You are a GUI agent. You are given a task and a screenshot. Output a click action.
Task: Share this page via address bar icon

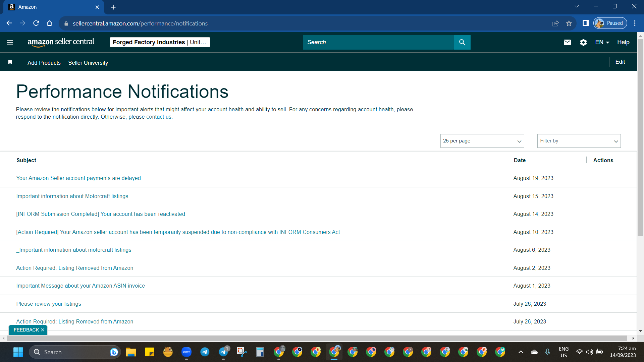555,23
